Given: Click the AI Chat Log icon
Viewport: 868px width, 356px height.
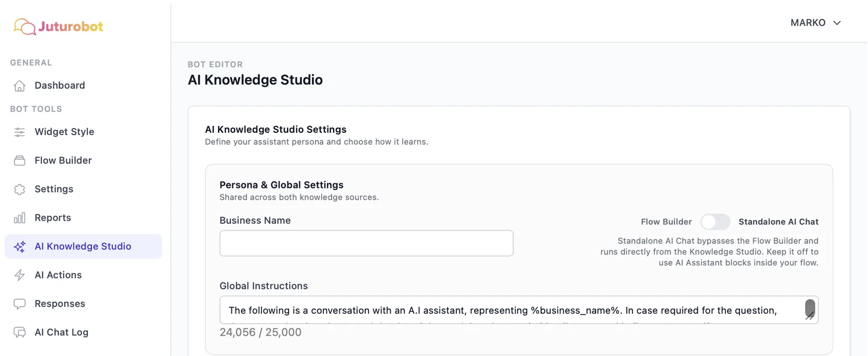Looking at the screenshot, I should tap(20, 333).
